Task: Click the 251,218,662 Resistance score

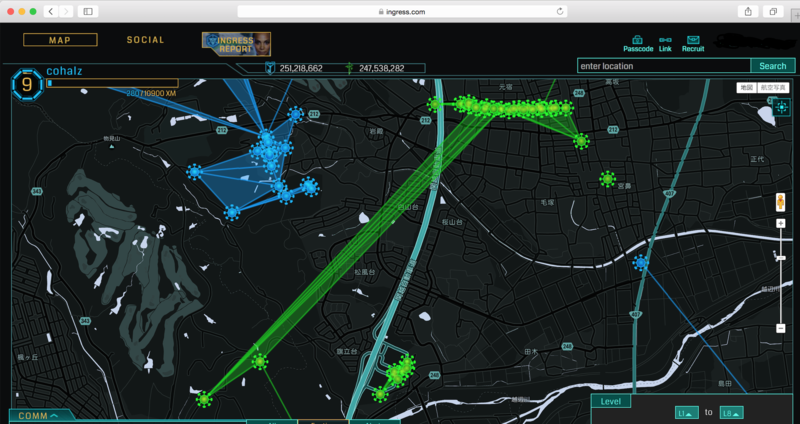Action: click(x=301, y=68)
